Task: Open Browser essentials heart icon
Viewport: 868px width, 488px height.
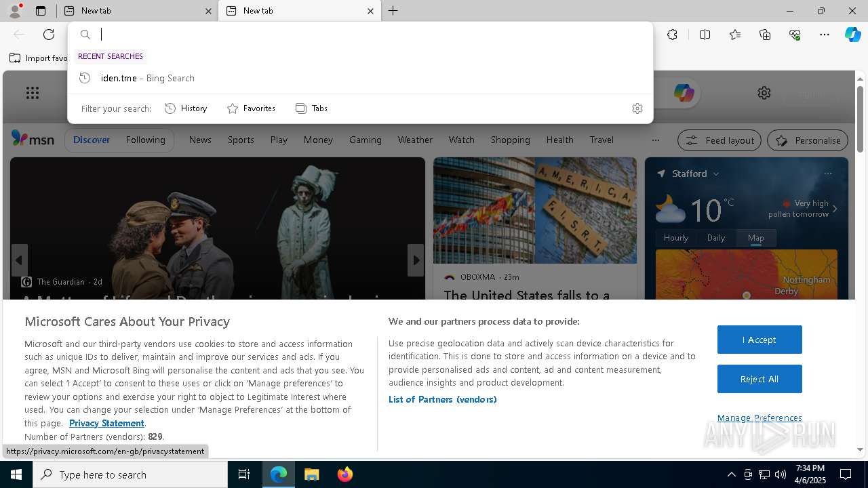Action: 795,35
